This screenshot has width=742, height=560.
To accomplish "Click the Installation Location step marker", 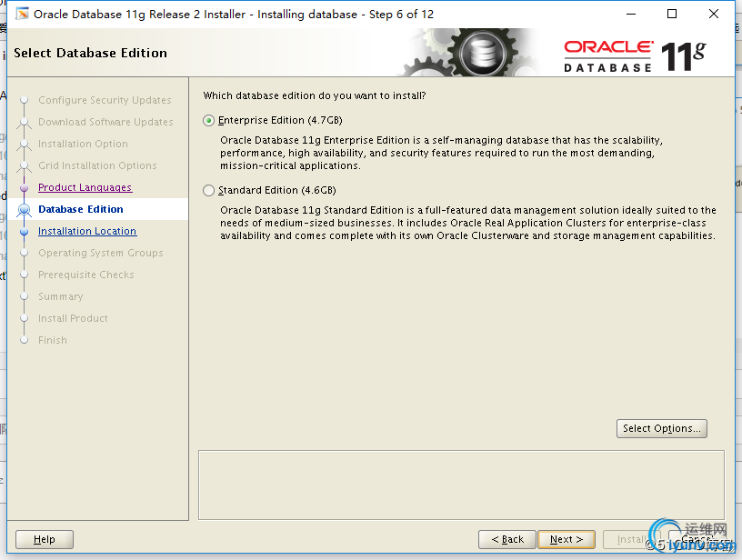I will coord(25,231).
